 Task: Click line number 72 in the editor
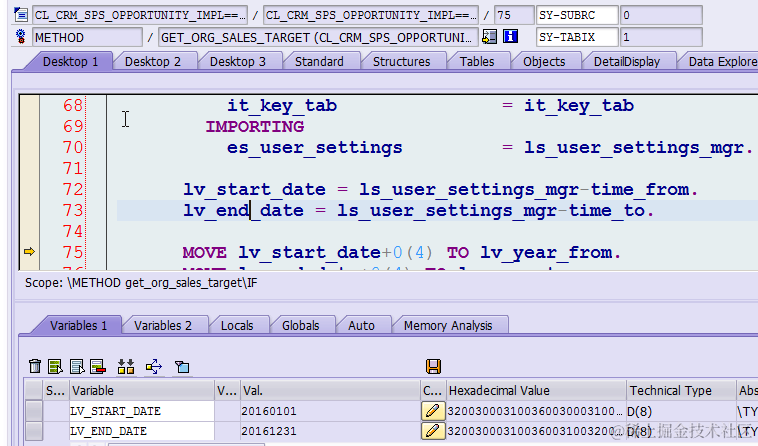(73, 189)
